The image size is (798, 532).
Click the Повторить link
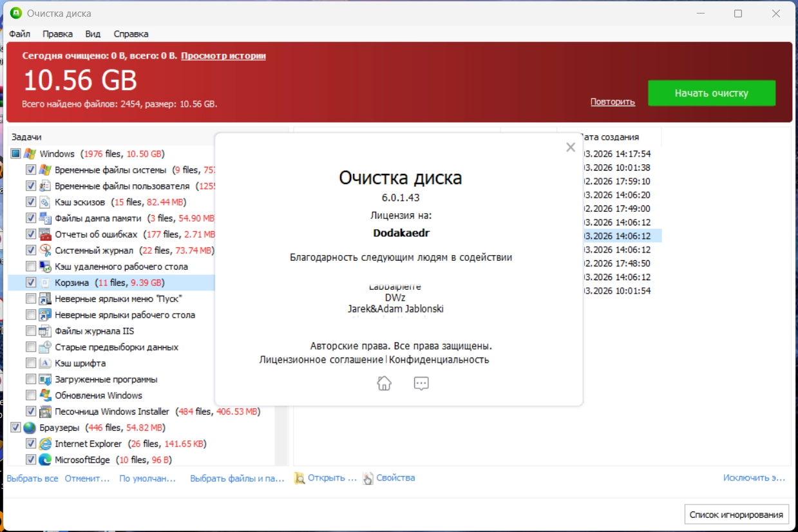point(613,102)
